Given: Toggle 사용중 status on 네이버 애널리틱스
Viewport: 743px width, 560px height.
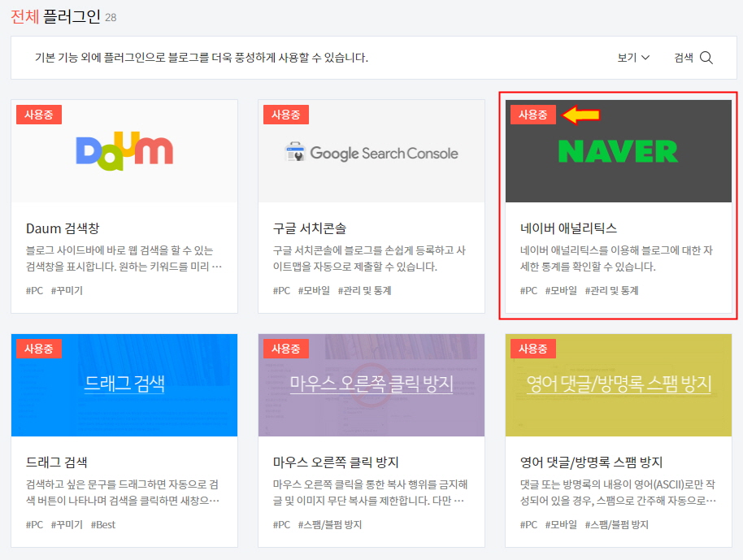Looking at the screenshot, I should point(532,115).
